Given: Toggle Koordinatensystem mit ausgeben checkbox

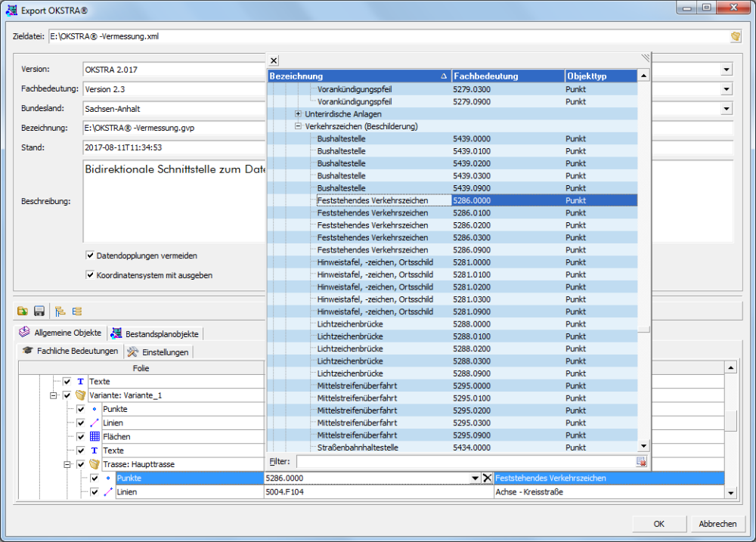Looking at the screenshot, I should pyautogui.click(x=90, y=275).
